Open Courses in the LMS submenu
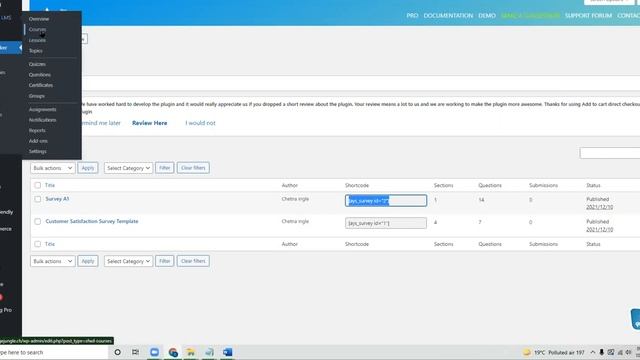The width and height of the screenshot is (640, 360). [x=37, y=29]
